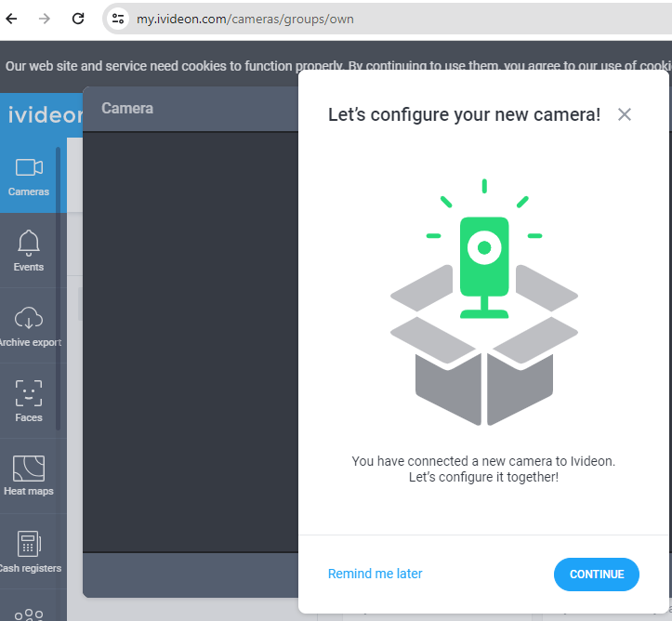Reload the page with the refresh icon
This screenshot has height=621, width=672.
click(78, 19)
